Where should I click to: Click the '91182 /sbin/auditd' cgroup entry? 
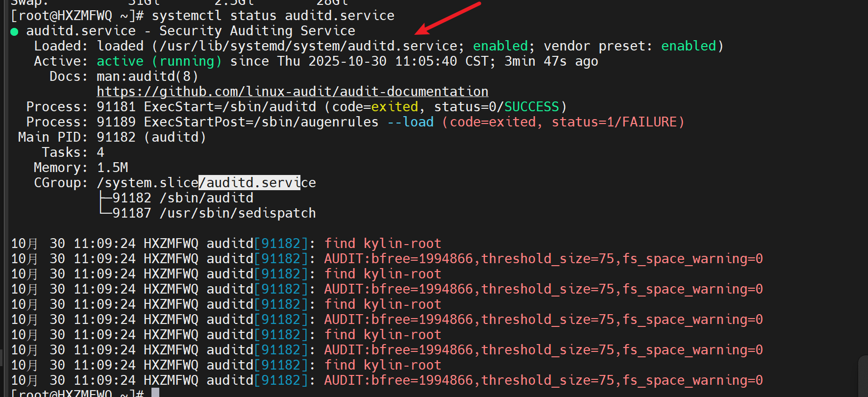(183, 198)
